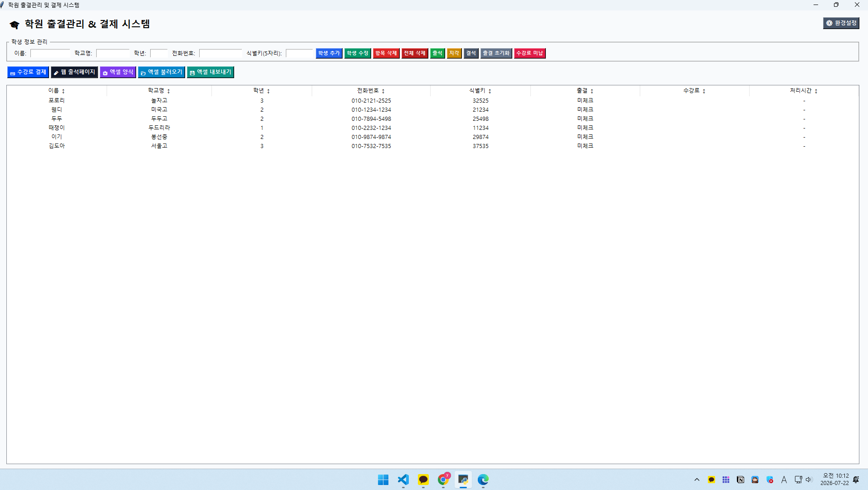Click 엑셀 불러오기 import button
Screen dimensions: 868x490
162,72
